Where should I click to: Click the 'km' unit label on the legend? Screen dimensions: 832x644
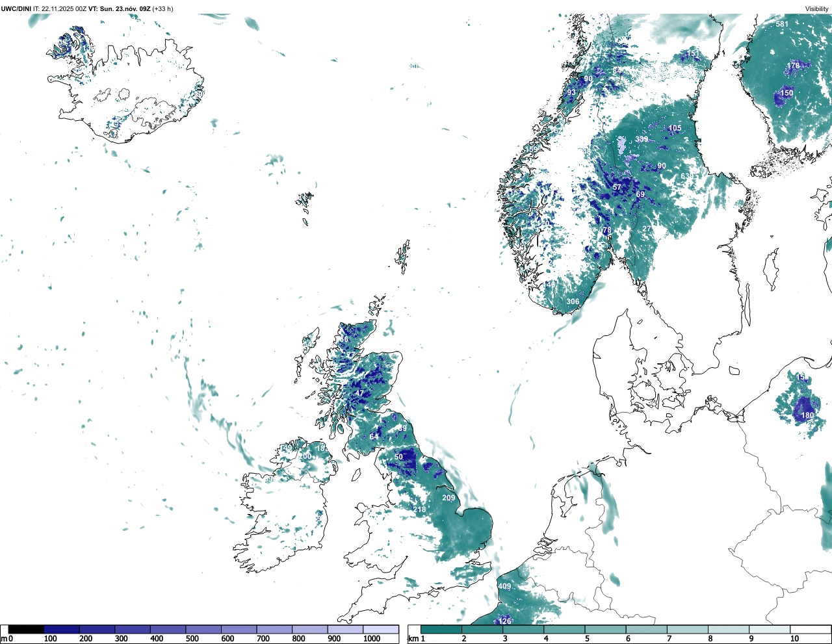413,639
